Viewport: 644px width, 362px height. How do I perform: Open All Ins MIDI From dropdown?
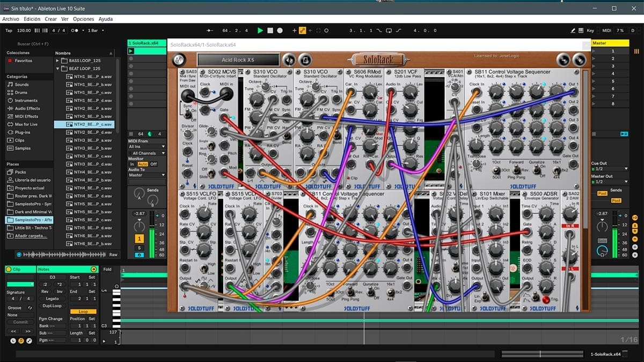147,146
